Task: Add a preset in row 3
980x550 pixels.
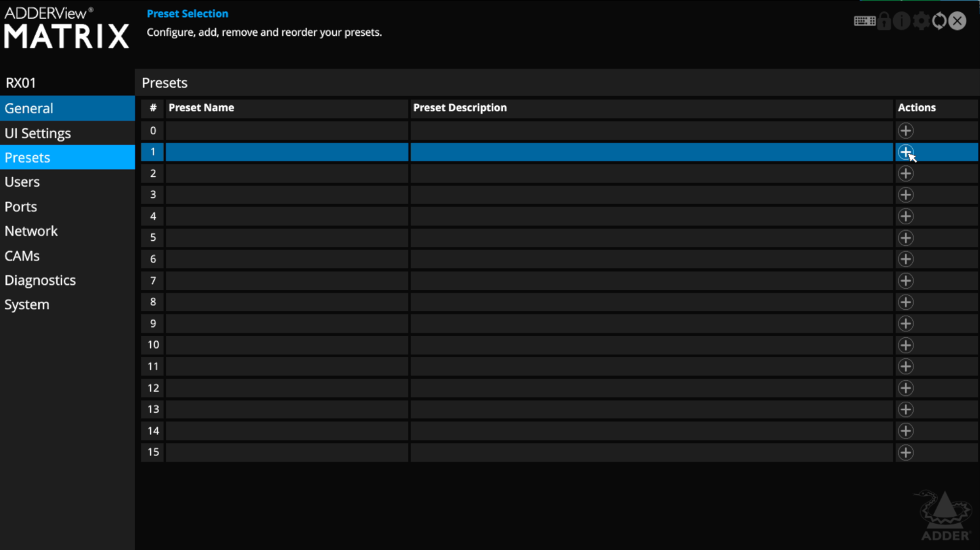Action: tap(905, 195)
